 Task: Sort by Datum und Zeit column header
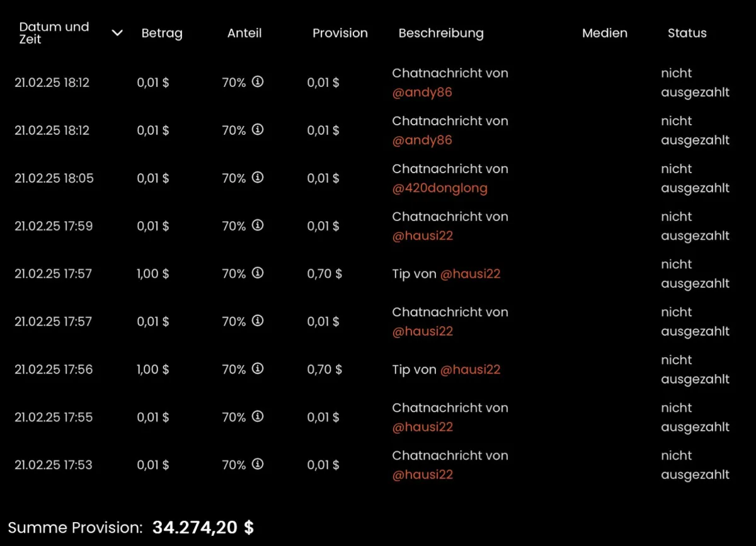[54, 33]
